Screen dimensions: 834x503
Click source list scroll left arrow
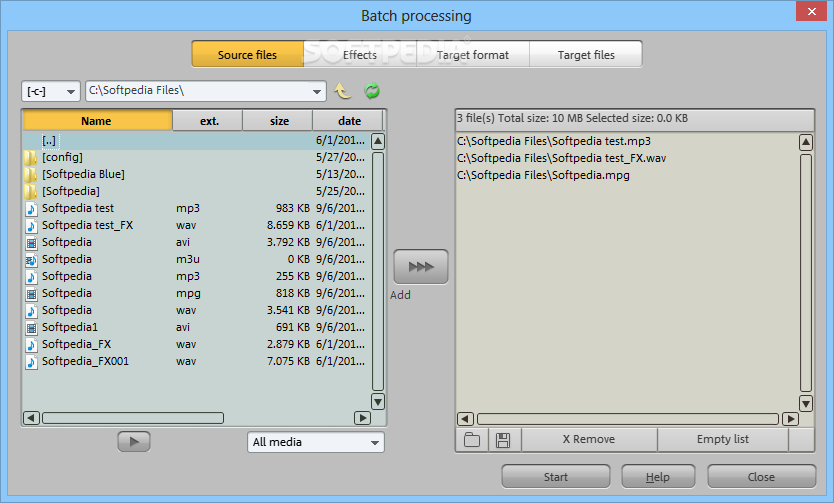(31, 418)
